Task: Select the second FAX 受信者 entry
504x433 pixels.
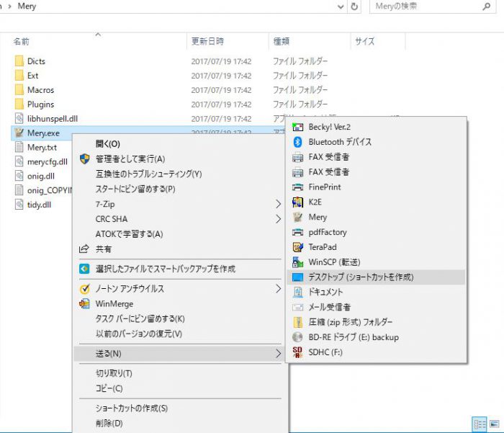Action: pos(375,172)
